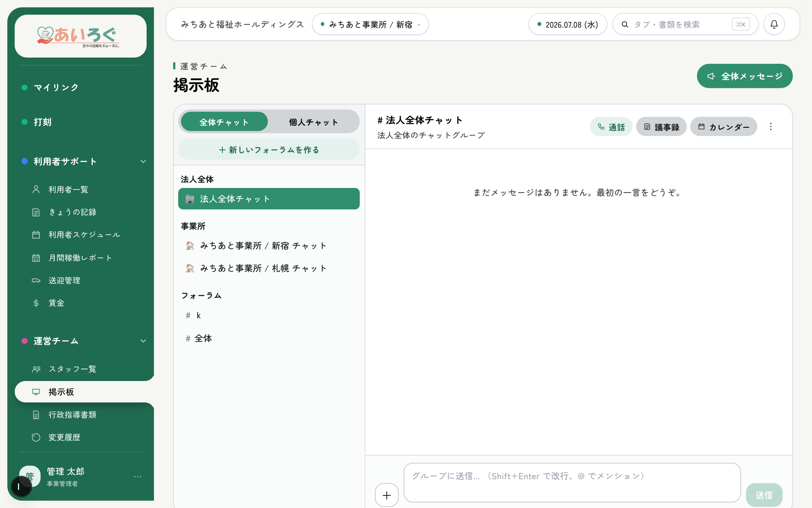Click the 法人全体 section header

197,179
